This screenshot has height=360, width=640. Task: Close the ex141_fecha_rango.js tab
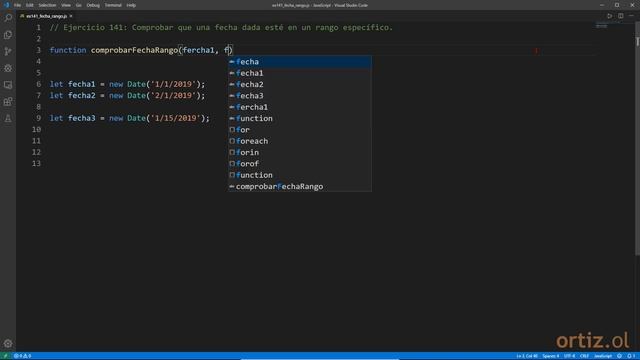click(71, 16)
